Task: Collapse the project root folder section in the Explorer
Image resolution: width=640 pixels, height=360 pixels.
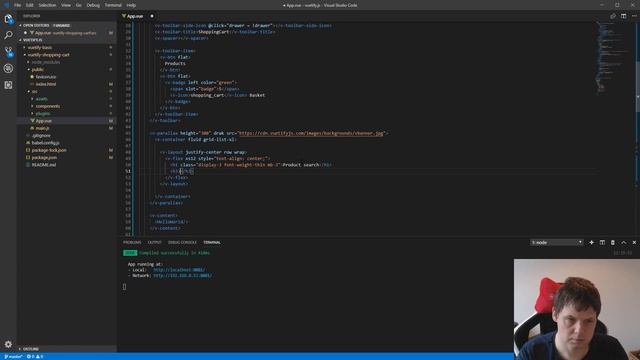Action: [67, 40]
